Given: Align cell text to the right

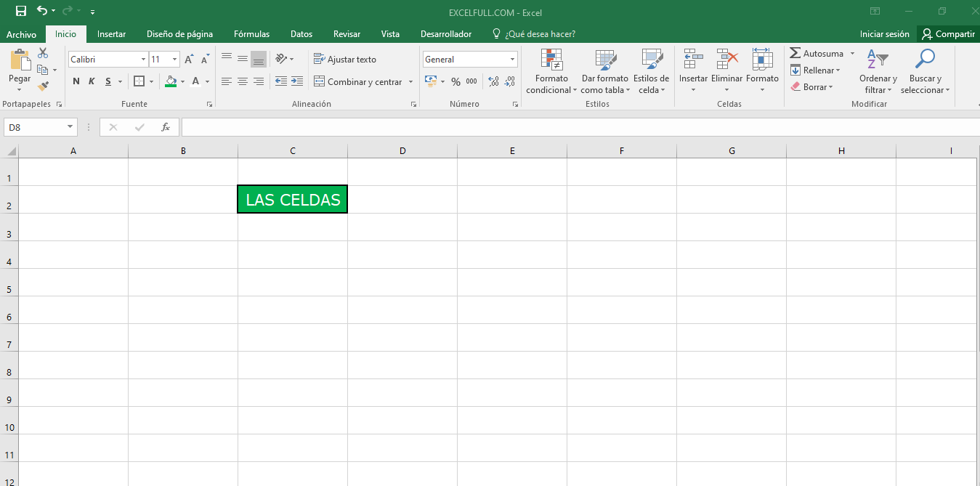Looking at the screenshot, I should (x=259, y=81).
